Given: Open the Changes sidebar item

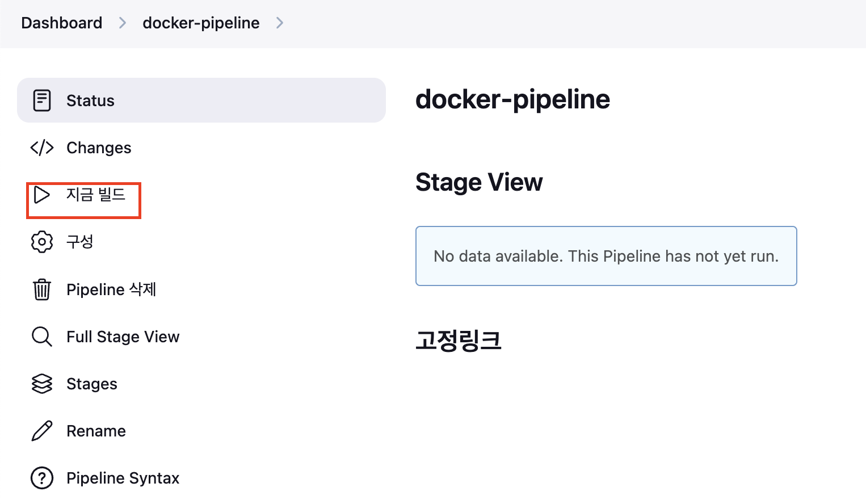Looking at the screenshot, I should pos(99,148).
